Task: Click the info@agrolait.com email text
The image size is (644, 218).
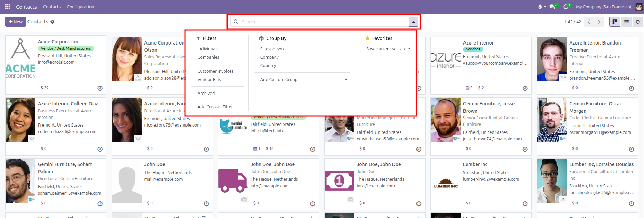Action: [x=56, y=62]
